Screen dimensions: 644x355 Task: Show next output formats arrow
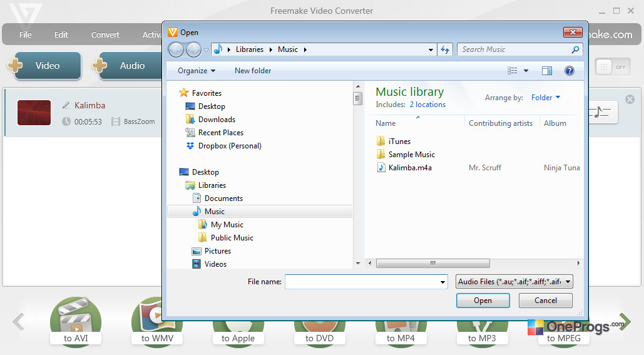tap(625, 322)
